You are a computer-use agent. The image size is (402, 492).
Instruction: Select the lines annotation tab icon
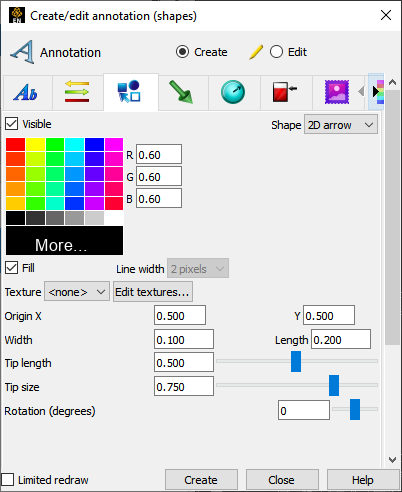click(x=77, y=91)
